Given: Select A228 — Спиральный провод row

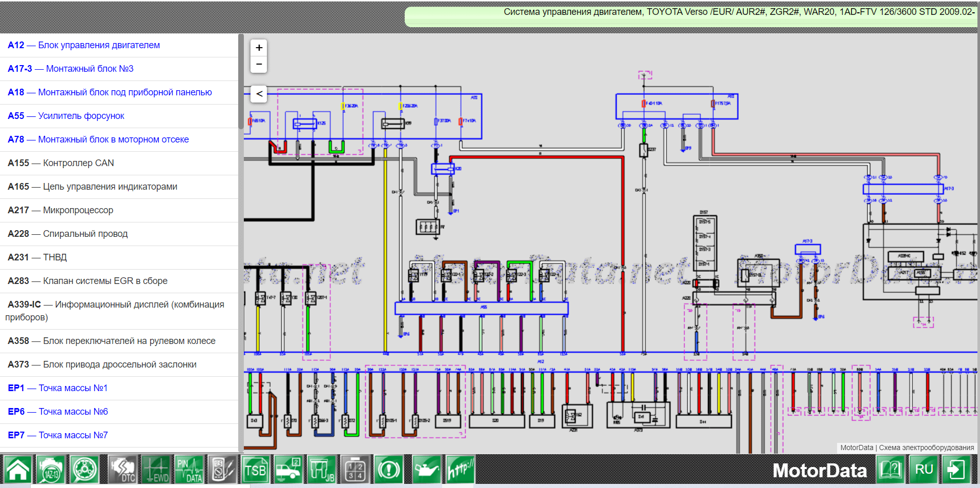Looking at the screenshot, I should [119, 234].
